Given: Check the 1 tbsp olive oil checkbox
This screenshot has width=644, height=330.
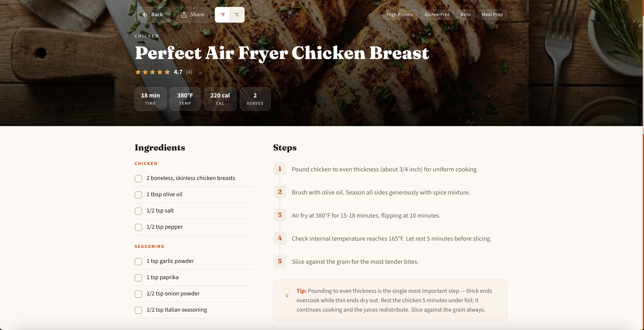Looking at the screenshot, I should pos(138,195).
